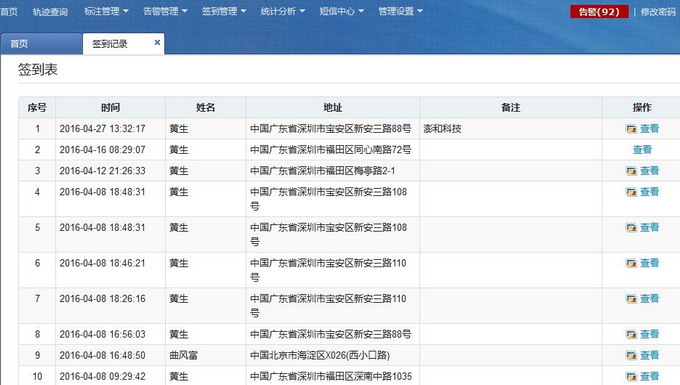
Task: Click the red 告警(92) button
Action: point(599,12)
